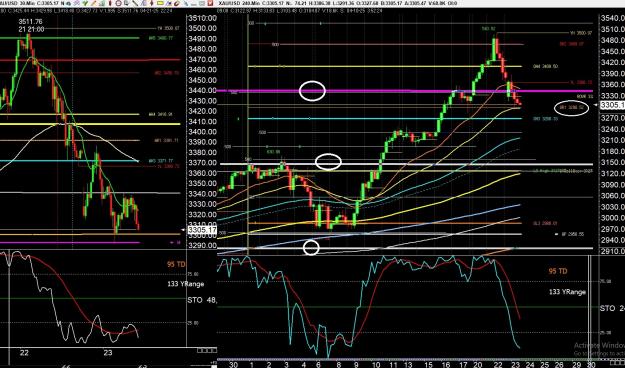Click the STO 48 stochastic value label
This screenshot has height=368, width=625.
pos(202,300)
